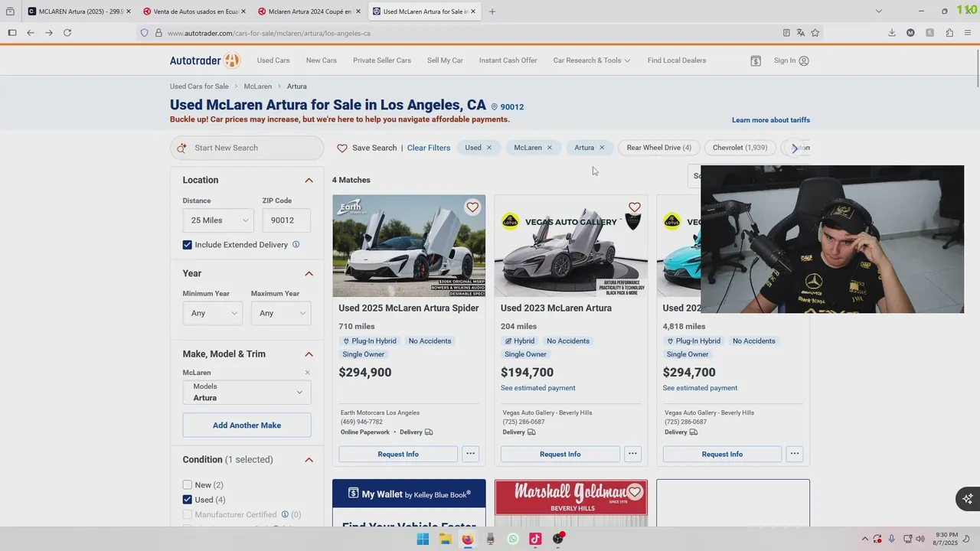
Task: Click the Autotrader logo
Action: coord(205,60)
